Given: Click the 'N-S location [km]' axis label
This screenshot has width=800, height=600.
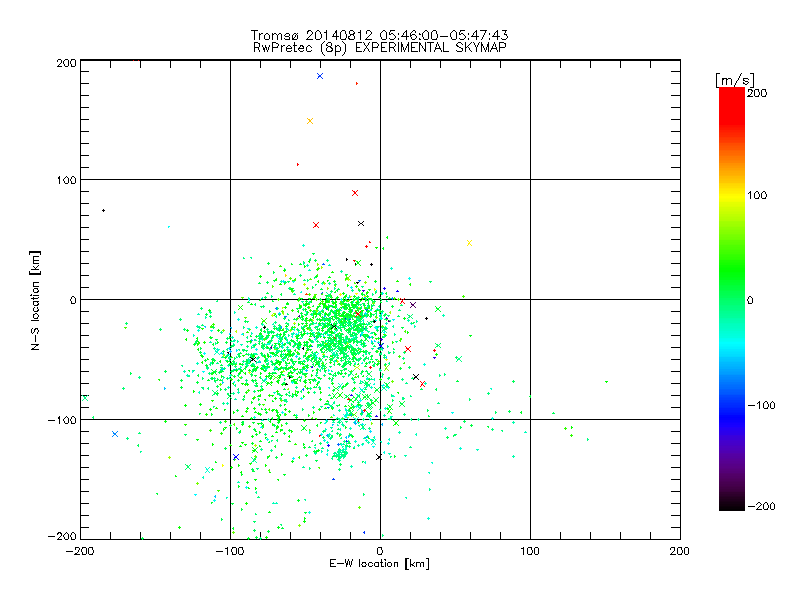Looking at the screenshot, I should pos(35,300).
